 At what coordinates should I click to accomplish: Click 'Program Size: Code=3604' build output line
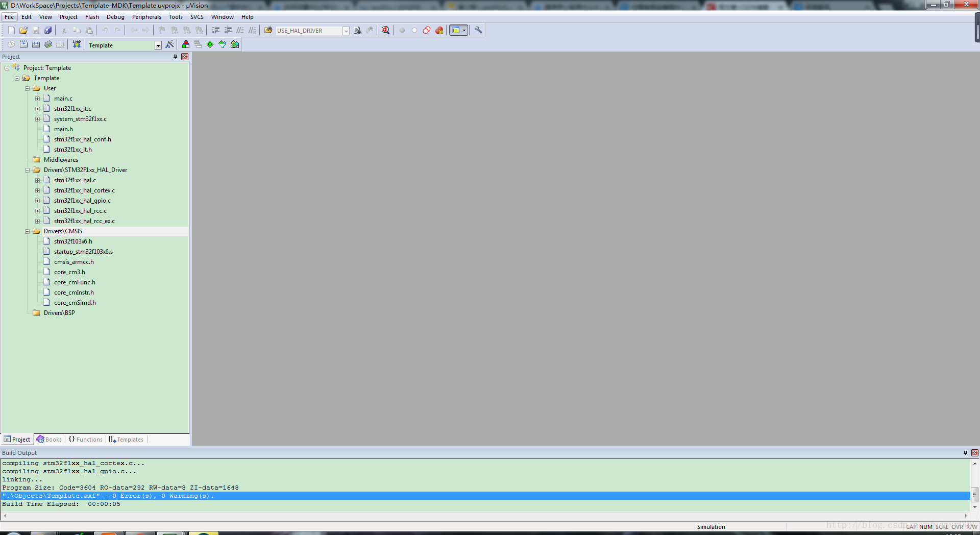click(120, 488)
